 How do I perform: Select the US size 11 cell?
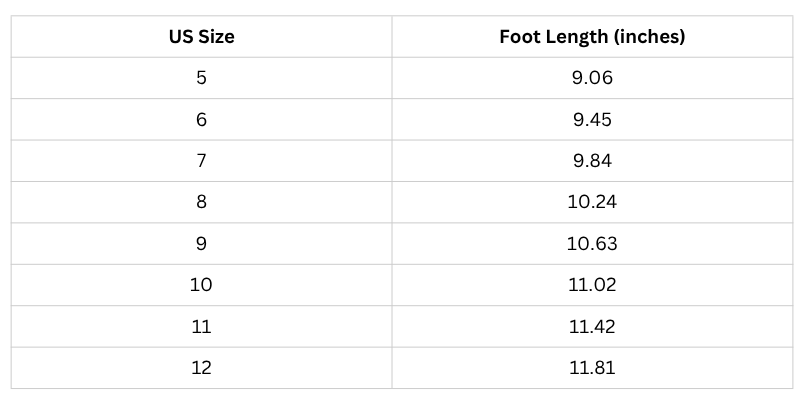(202, 327)
